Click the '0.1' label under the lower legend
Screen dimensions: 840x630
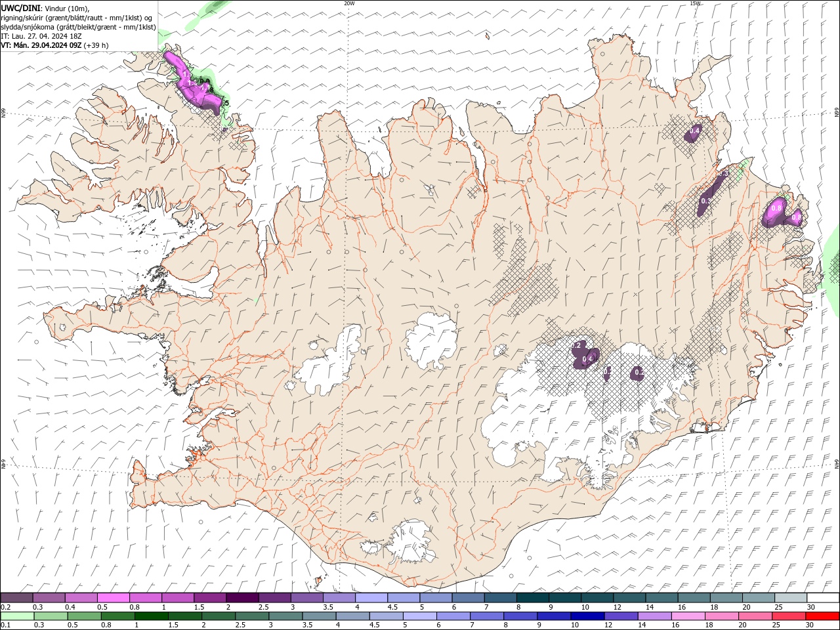5,625
